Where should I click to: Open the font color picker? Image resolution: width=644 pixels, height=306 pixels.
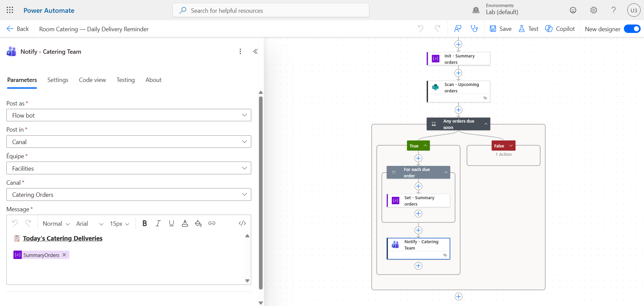[x=185, y=223]
